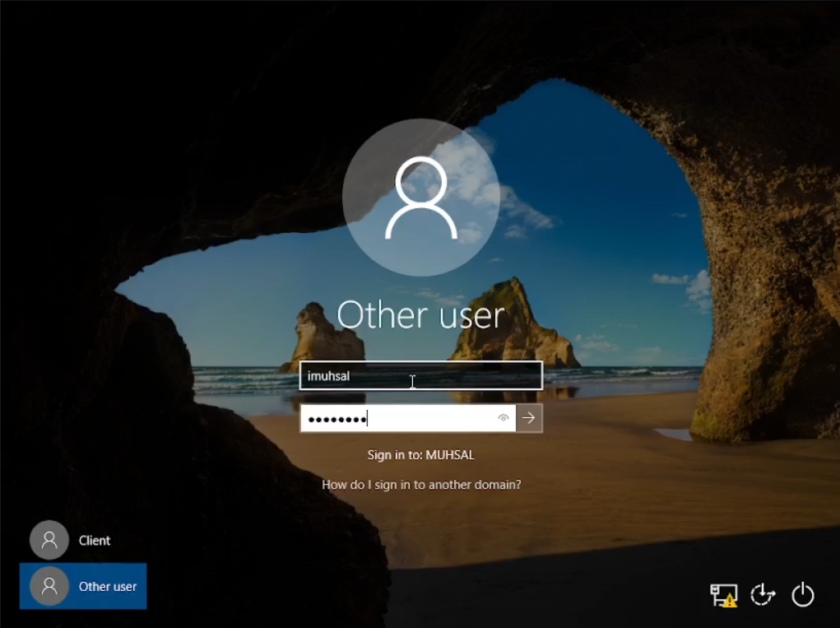The width and height of the screenshot is (840, 628).
Task: Click the "Sign in to: MUHSAL" text
Action: (421, 454)
